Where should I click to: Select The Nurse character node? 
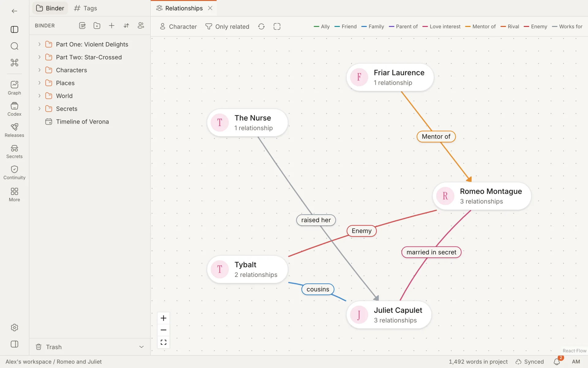click(x=247, y=123)
